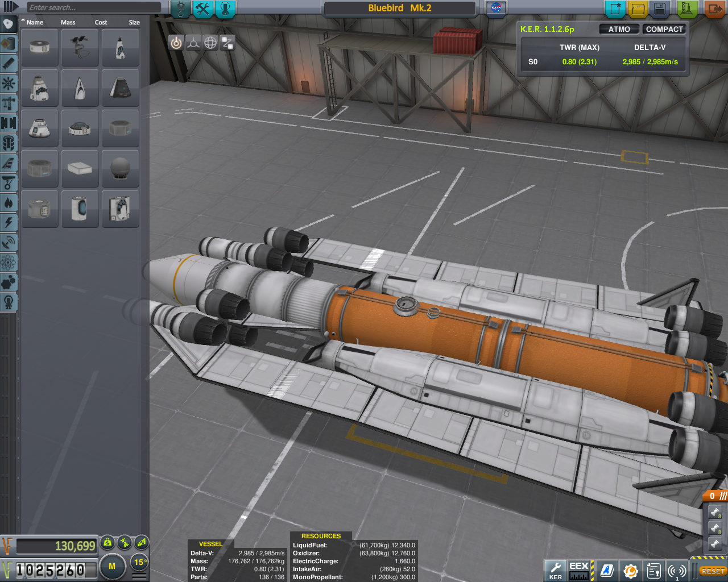Viewport: 728px width, 582px height.
Task: Create a new craft with New button
Action: tap(615, 9)
